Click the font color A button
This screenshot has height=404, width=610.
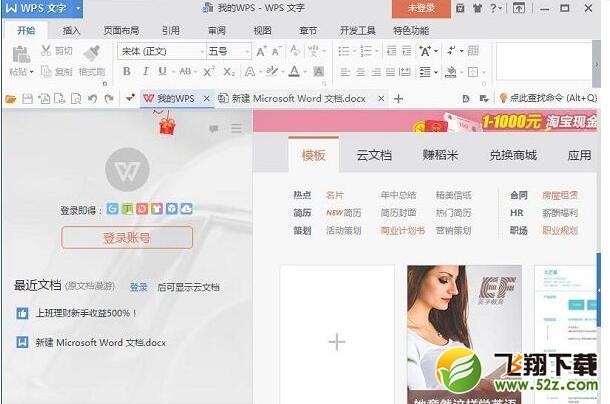294,71
